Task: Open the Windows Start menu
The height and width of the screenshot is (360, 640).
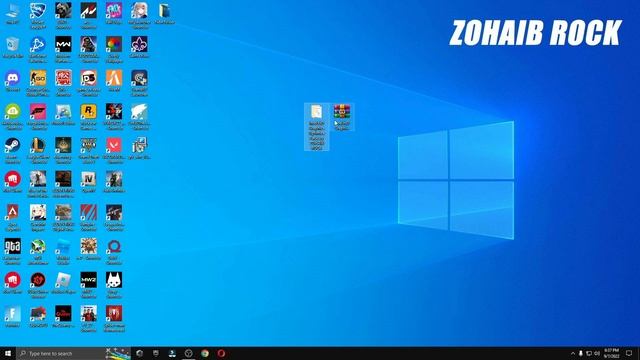Action: coord(8,353)
